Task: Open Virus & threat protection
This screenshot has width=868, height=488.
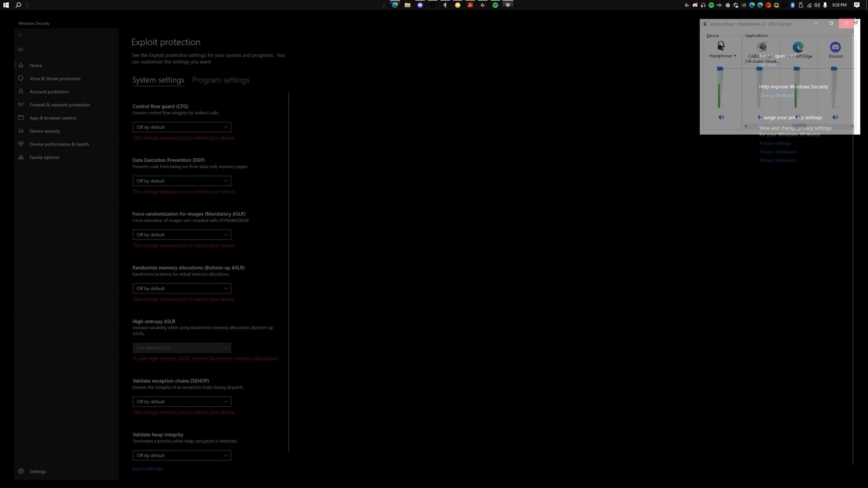Action: click(55, 78)
